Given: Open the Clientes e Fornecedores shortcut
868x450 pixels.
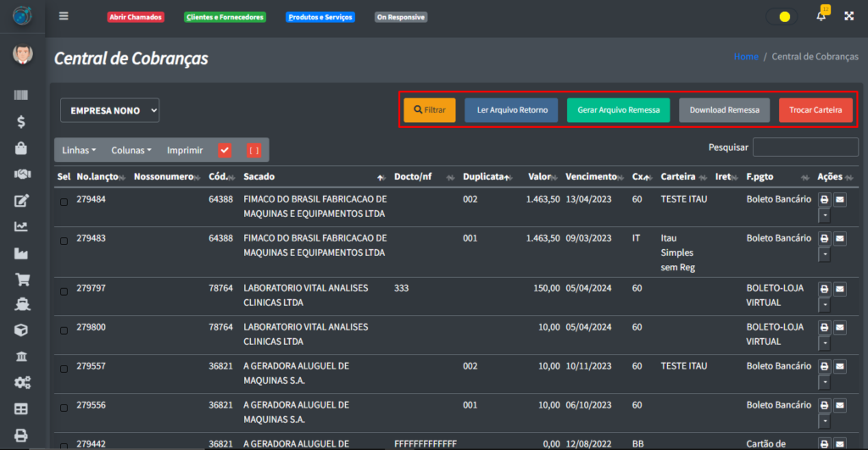Looking at the screenshot, I should click(225, 17).
